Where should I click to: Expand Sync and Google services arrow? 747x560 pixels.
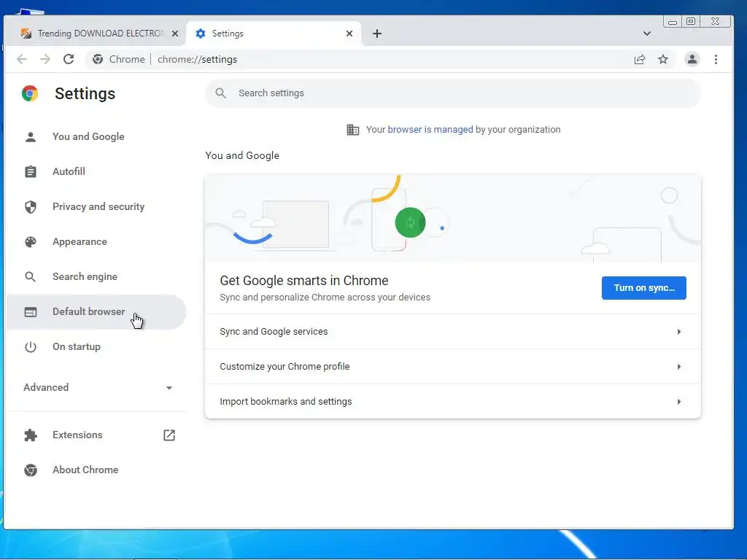click(x=679, y=332)
